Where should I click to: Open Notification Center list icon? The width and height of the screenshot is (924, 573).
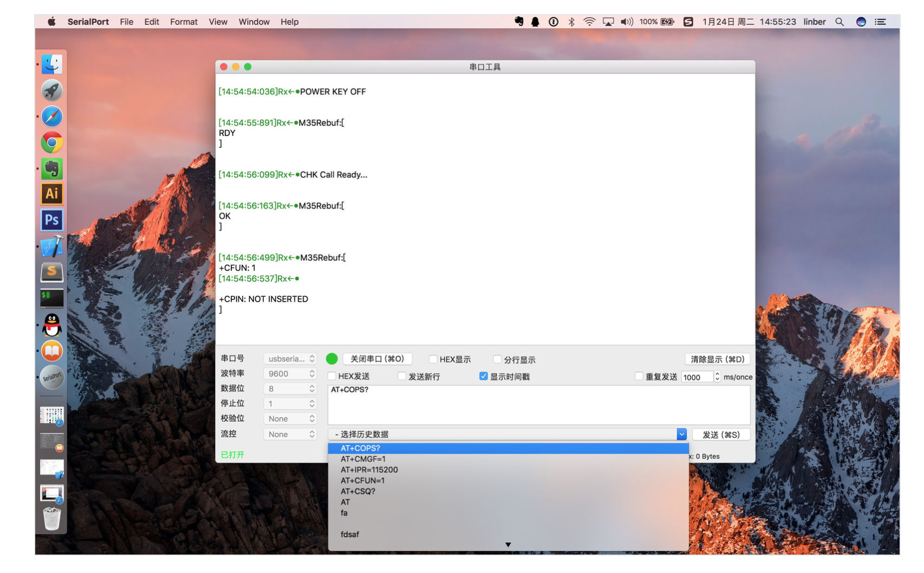(x=881, y=22)
